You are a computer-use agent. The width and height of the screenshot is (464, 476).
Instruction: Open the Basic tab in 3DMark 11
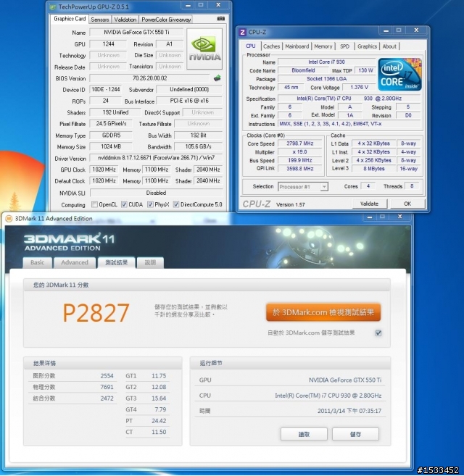(x=38, y=262)
